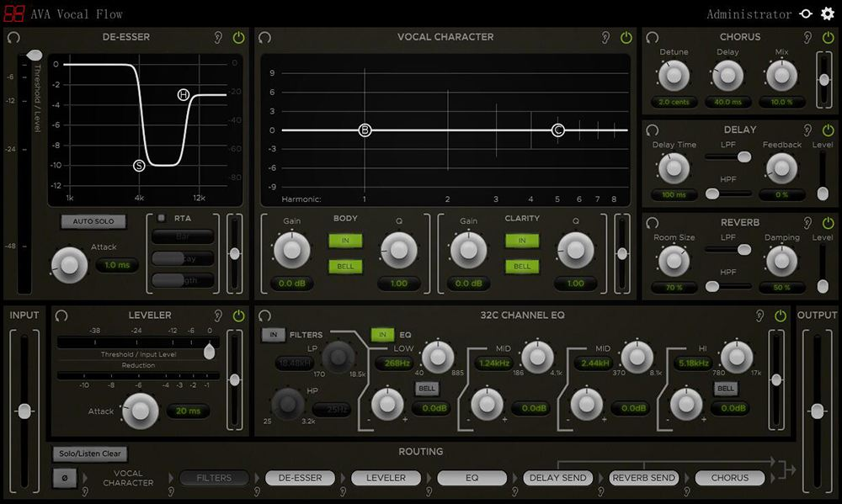Toggle the EQ IN switch
The image size is (842, 504).
[382, 335]
